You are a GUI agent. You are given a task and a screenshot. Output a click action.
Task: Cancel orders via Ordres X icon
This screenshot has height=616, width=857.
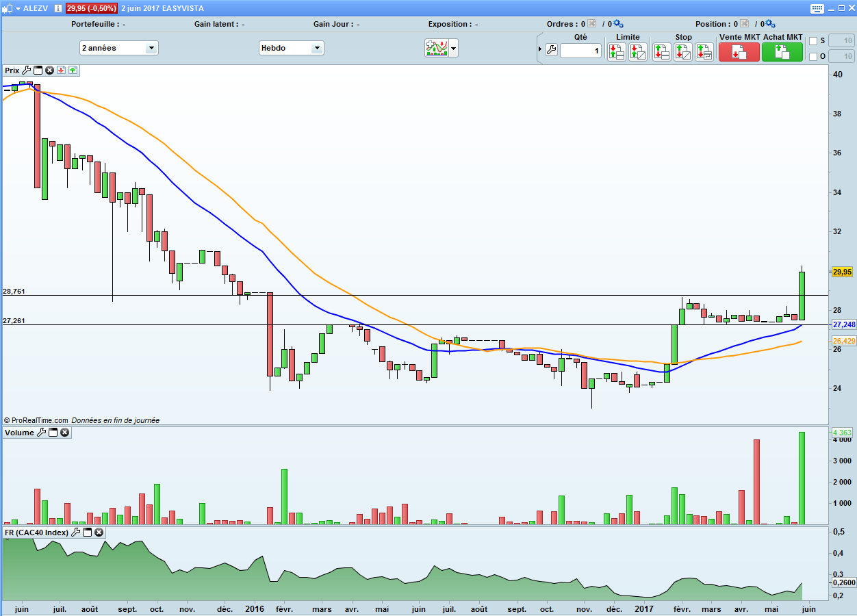(592, 24)
